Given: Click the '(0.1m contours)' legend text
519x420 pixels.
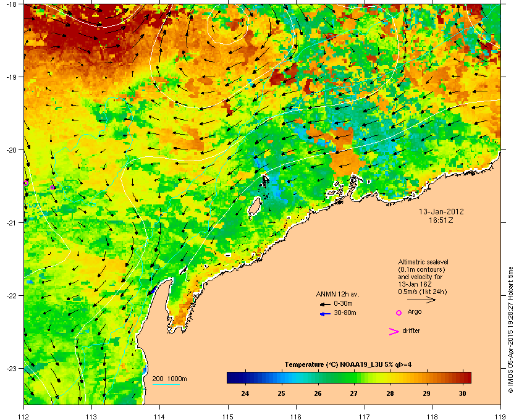Looking at the screenshot, I should [421, 269].
